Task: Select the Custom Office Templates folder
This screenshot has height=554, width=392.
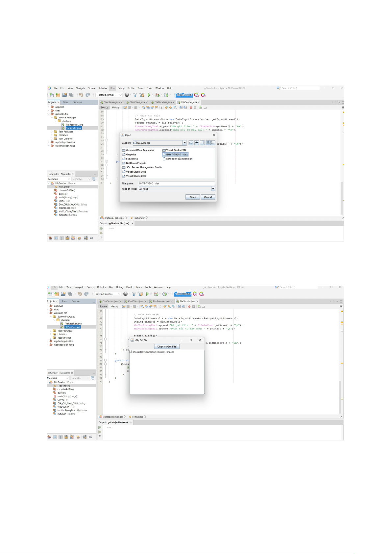Action: pyautogui.click(x=140, y=150)
